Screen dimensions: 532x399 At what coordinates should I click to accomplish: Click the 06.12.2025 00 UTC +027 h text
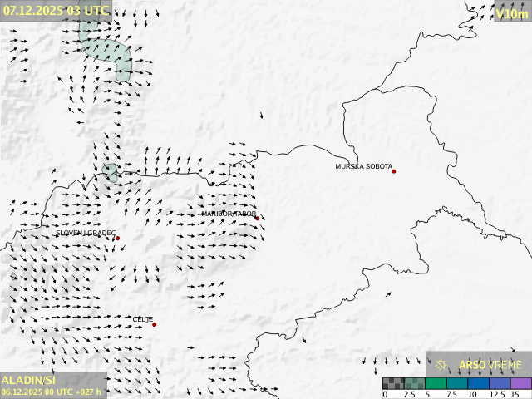tap(52, 392)
